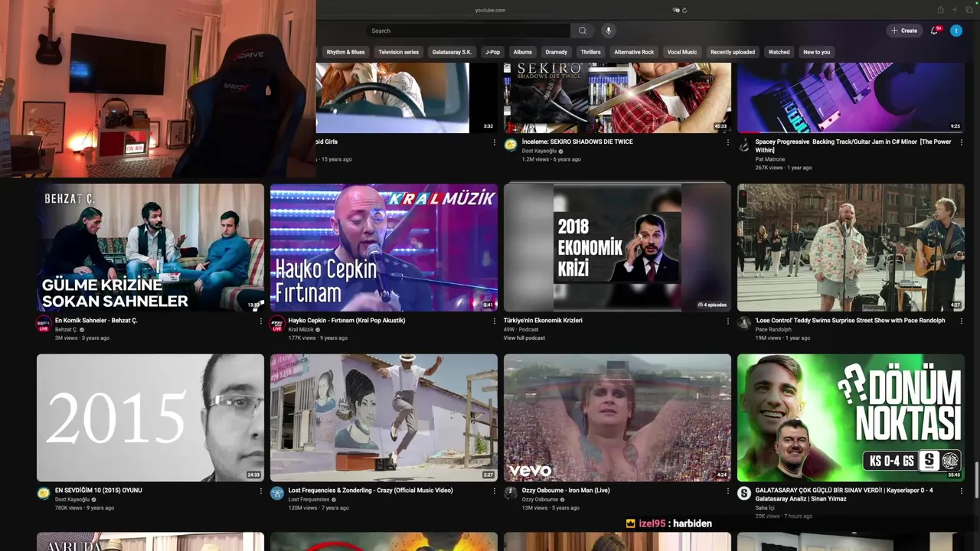This screenshot has width=980, height=551.
Task: Open the 2018 Ekonomik Krizi podcast thumbnail
Action: tap(617, 247)
